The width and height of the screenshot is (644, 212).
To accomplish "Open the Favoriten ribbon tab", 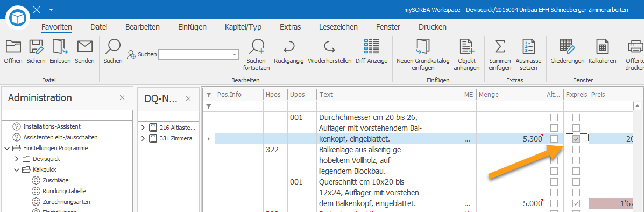I will (x=56, y=27).
